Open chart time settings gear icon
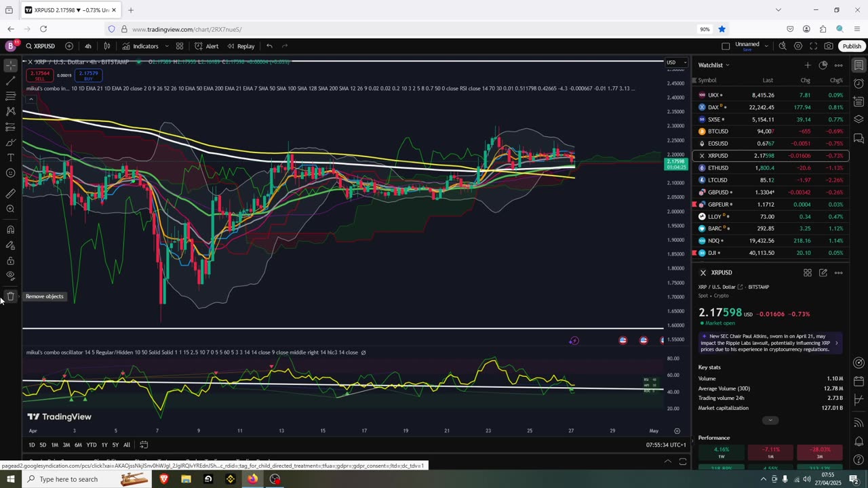The image size is (868, 488). click(677, 431)
